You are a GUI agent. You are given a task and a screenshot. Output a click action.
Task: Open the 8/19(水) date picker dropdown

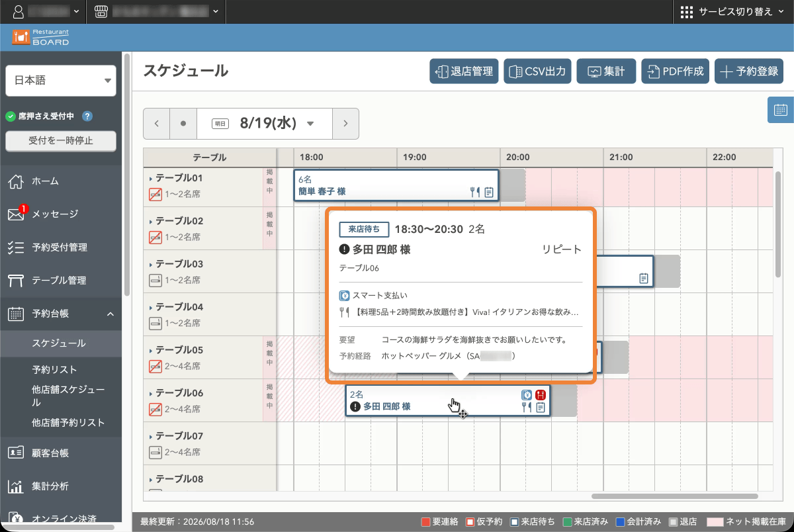(264, 124)
